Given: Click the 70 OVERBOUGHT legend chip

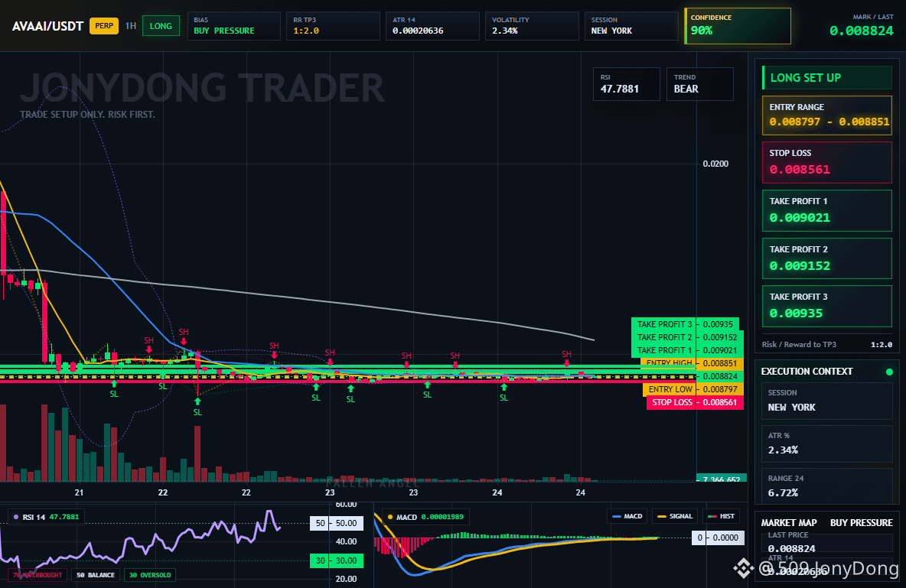Looking at the screenshot, I should [37, 575].
